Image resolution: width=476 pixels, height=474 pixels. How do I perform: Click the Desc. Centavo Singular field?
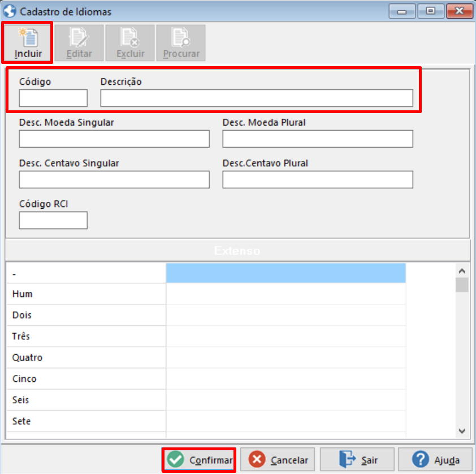click(114, 179)
